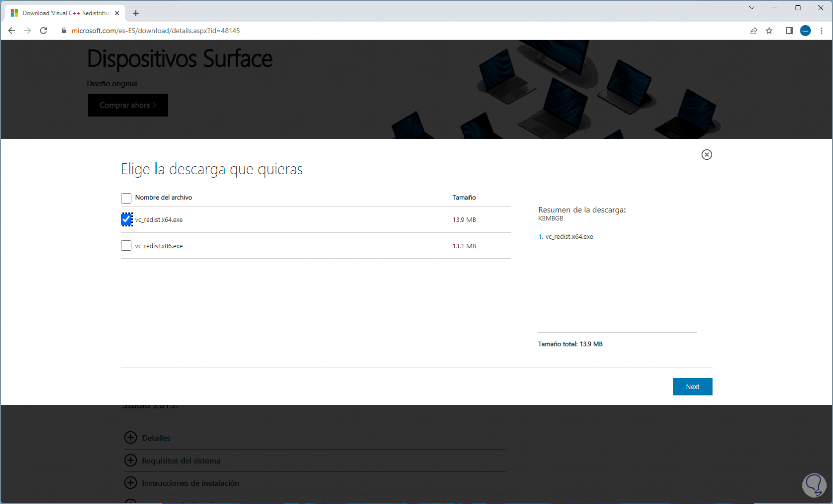
Task: View site security lock information
Action: pyautogui.click(x=64, y=31)
